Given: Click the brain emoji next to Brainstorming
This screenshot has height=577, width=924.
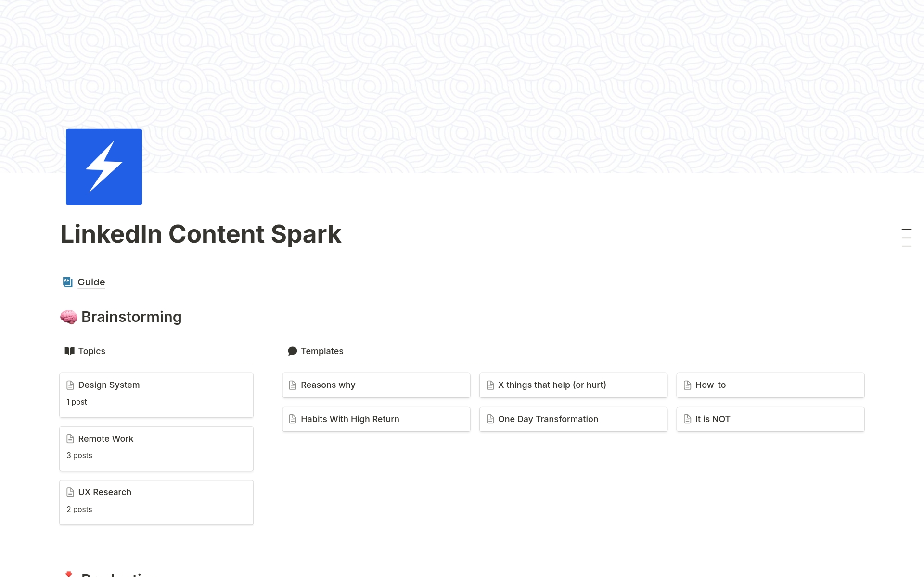Looking at the screenshot, I should (x=69, y=317).
